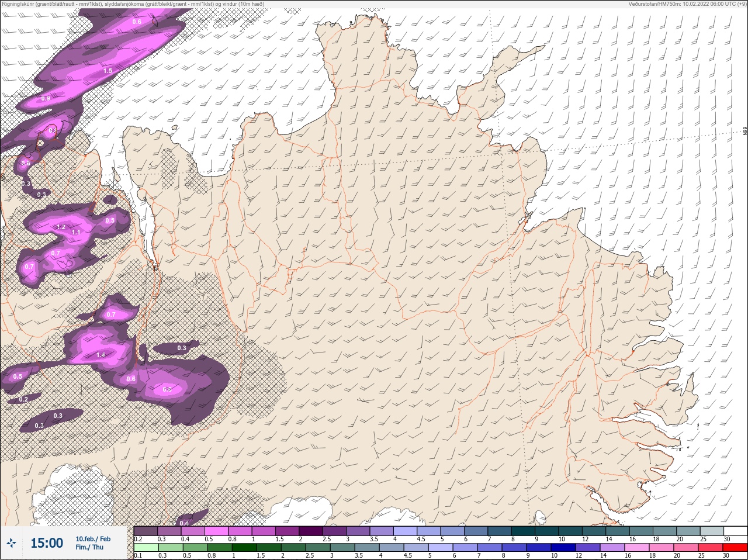Pick the bright red bottom-row swatch starting at 30
Screen dimensions: 748x560
click(735, 548)
